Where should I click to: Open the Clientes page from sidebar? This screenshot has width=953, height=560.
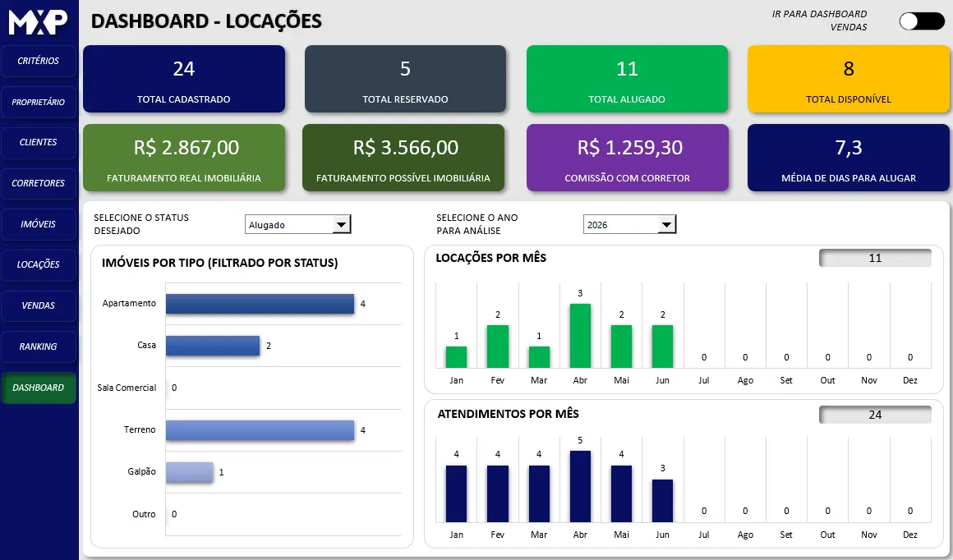coord(39,142)
